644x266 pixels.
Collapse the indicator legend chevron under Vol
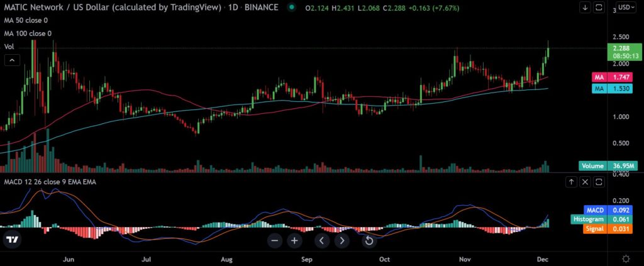click(x=12, y=61)
